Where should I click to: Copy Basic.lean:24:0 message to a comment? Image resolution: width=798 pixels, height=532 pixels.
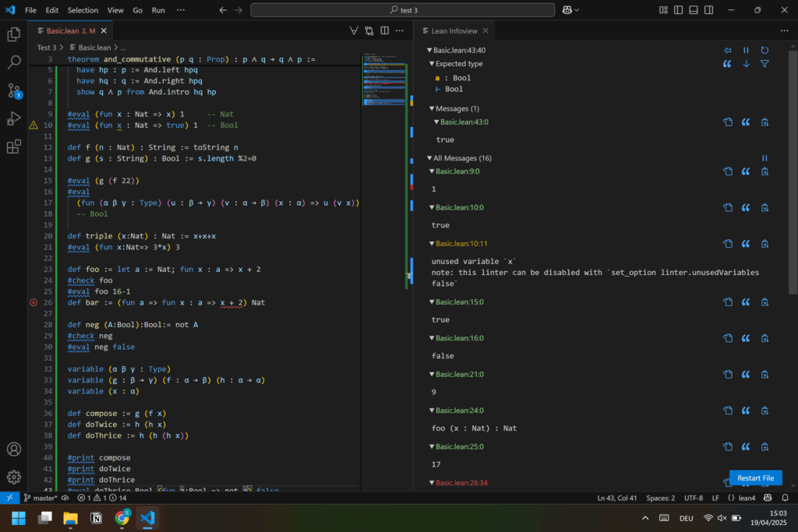[x=746, y=410]
